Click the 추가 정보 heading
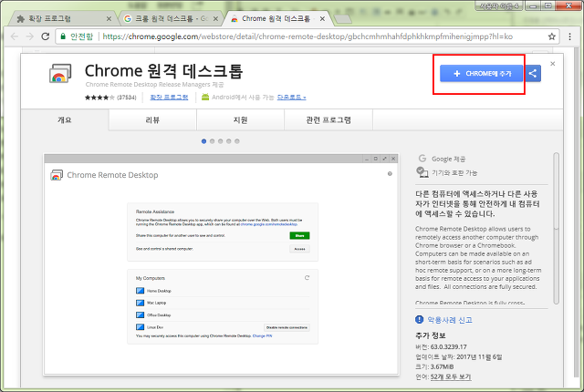The image size is (584, 392). tap(431, 335)
